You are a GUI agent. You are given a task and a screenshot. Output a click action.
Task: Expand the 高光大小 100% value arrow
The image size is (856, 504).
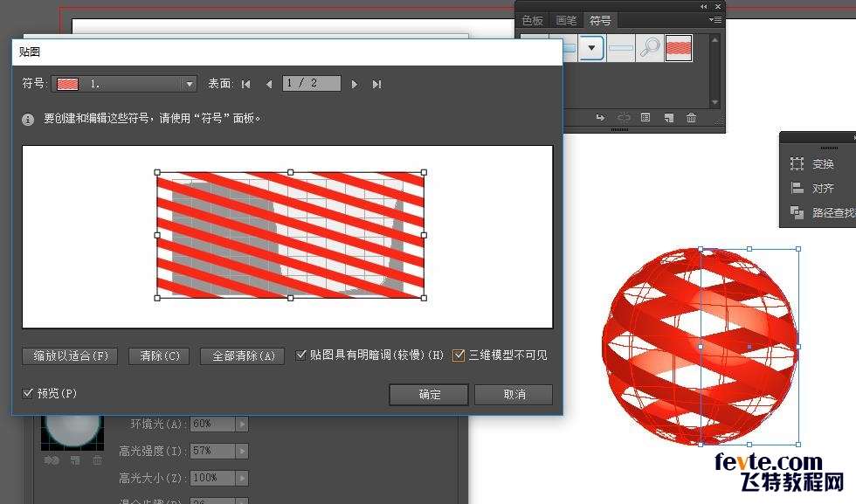pos(242,478)
